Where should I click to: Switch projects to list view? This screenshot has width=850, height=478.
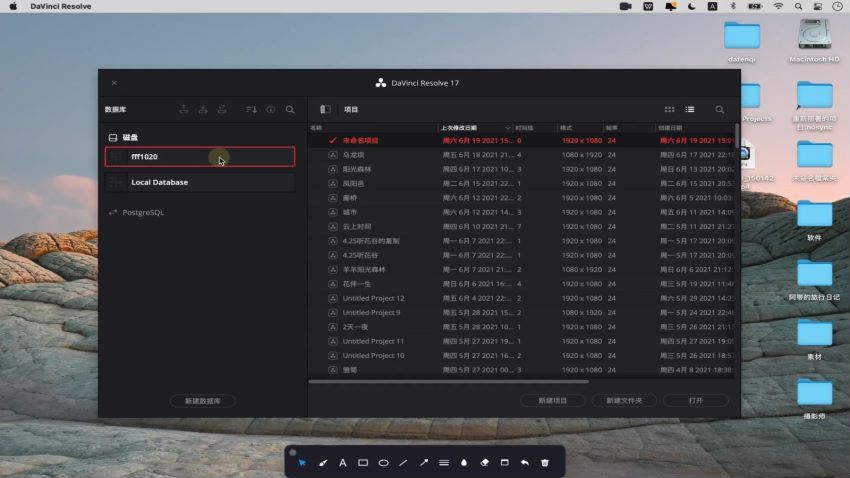[690, 110]
